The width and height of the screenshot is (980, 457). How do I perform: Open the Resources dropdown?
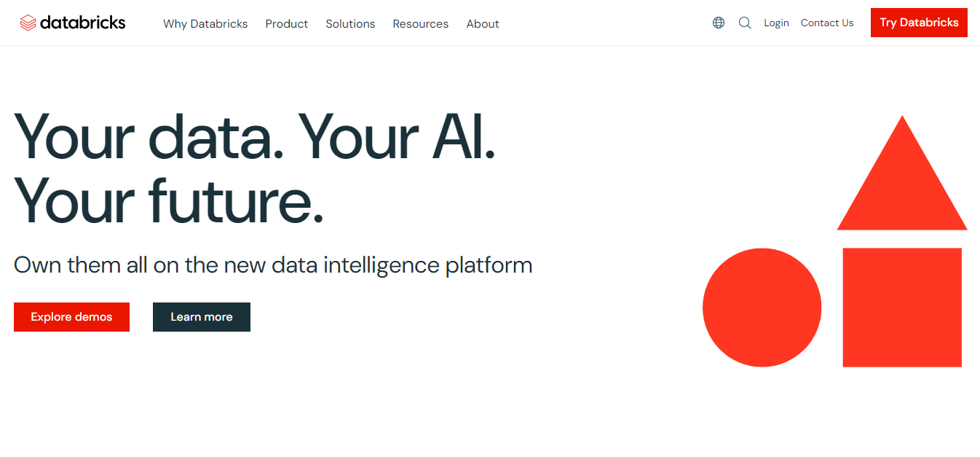click(420, 23)
